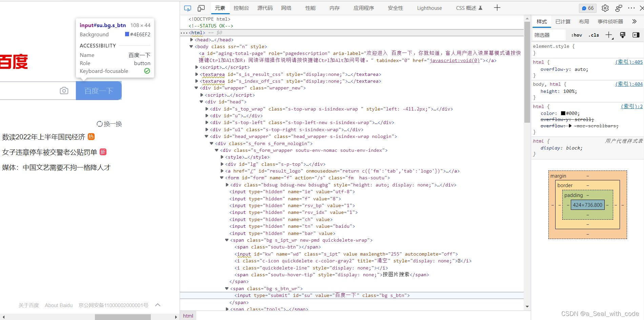Viewport: 644px width, 320px height.
Task: Open the DevTools three-dot customize menu
Action: pyautogui.click(x=631, y=8)
